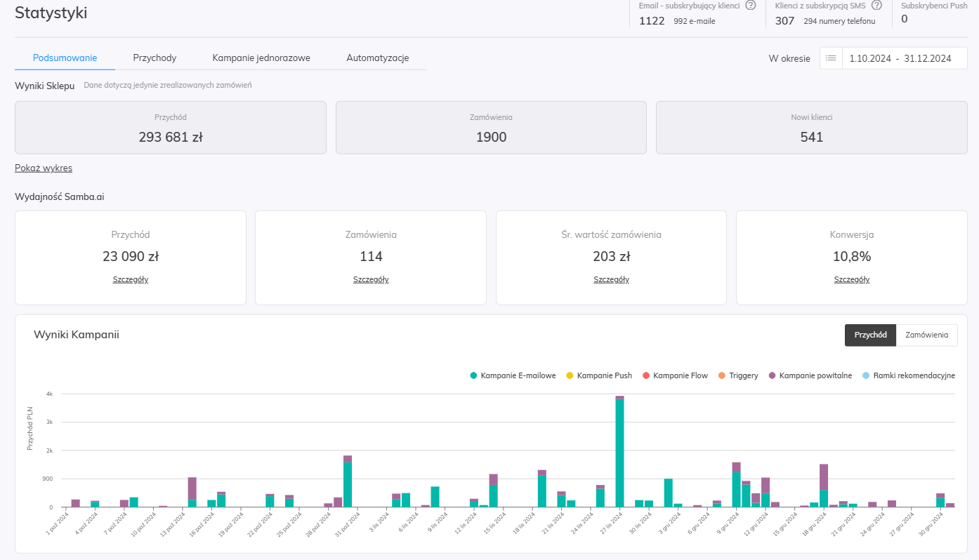Open the period preset list icon
The width and height of the screenshot is (979, 560).
point(831,58)
